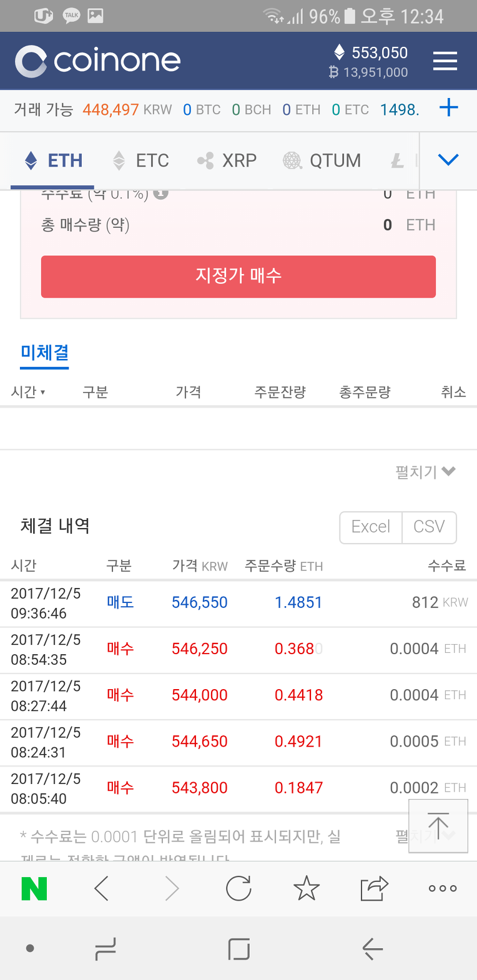Tap the coinone logo
The width and height of the screenshot is (477, 980).
coord(98,61)
